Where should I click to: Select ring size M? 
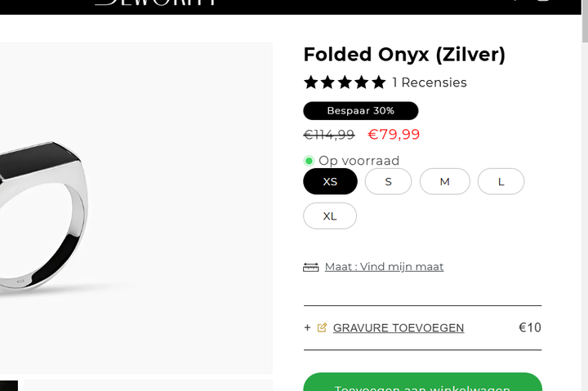(444, 181)
